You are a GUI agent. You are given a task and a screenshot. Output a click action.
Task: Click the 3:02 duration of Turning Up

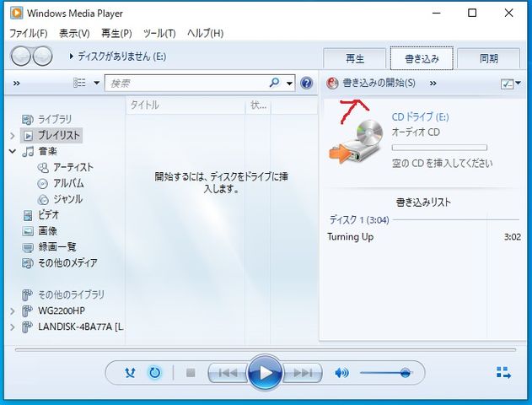pyautogui.click(x=513, y=237)
